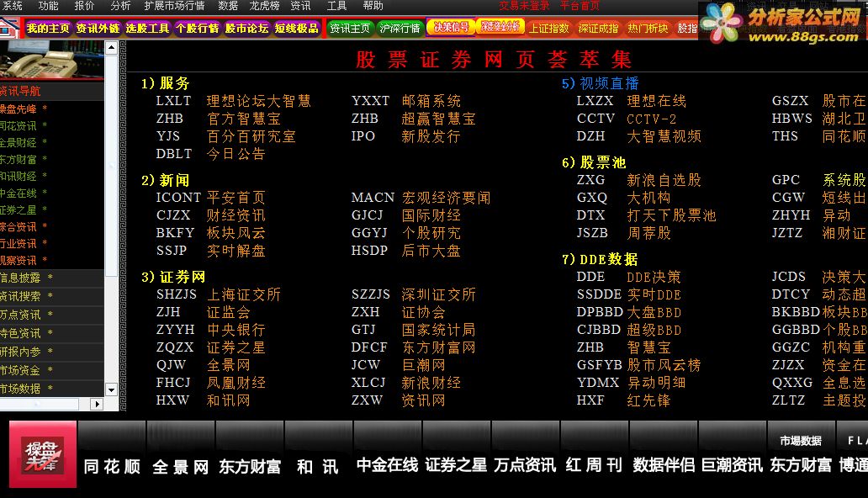Open the 分析 menu
This screenshot has height=498, width=868.
click(x=120, y=6)
